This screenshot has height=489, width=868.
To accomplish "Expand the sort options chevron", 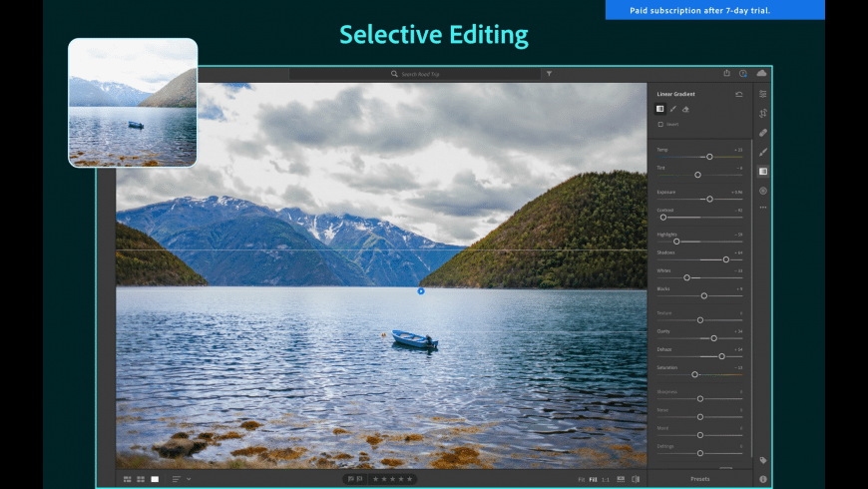I will coord(189,479).
